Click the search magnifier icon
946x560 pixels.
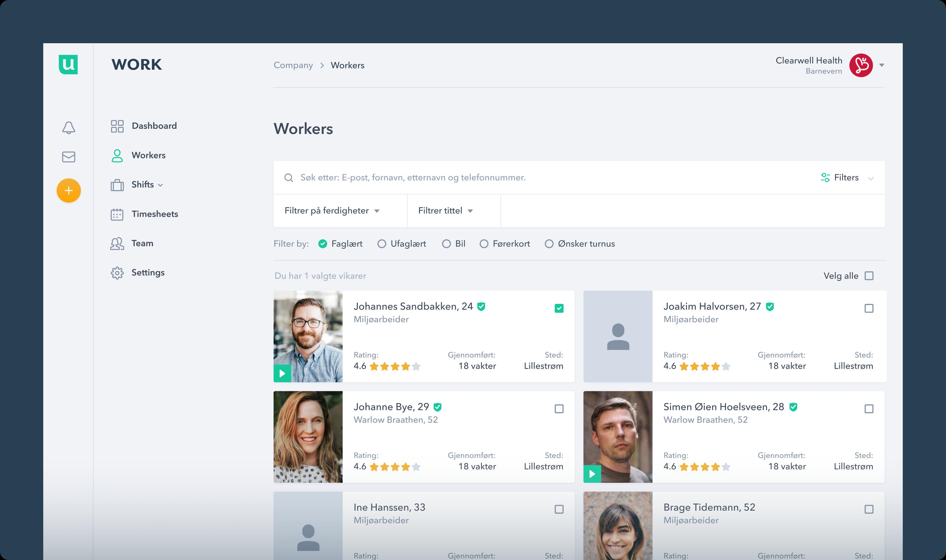pyautogui.click(x=289, y=178)
